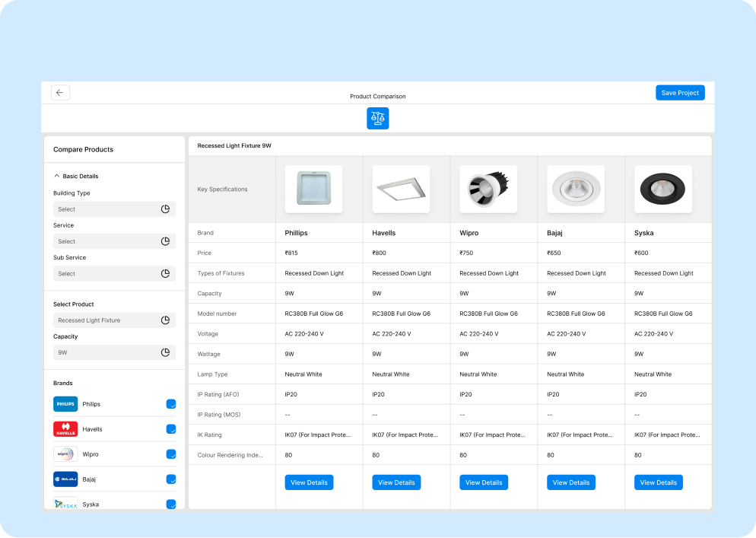Open the Service select dropdown
This screenshot has height=538, width=756.
click(114, 241)
